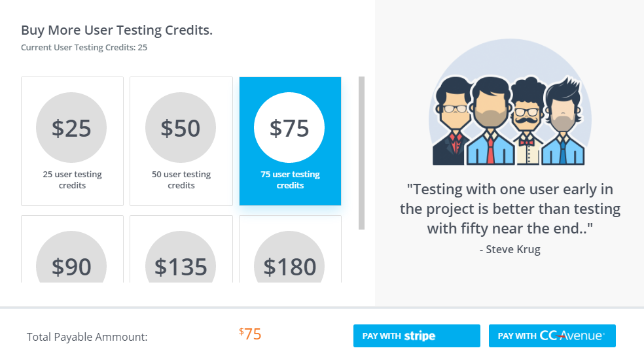
Task: Click the orange $75 total amount
Action: (x=251, y=334)
